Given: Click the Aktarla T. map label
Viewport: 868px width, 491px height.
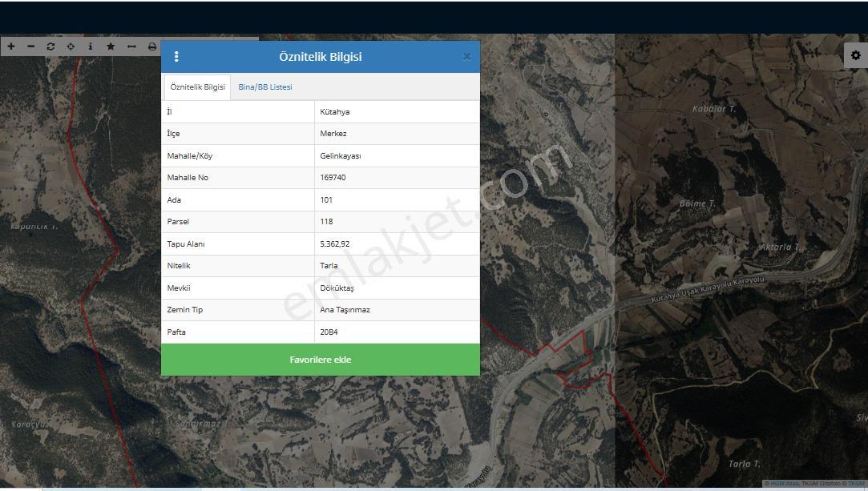Looking at the screenshot, I should point(779,247).
